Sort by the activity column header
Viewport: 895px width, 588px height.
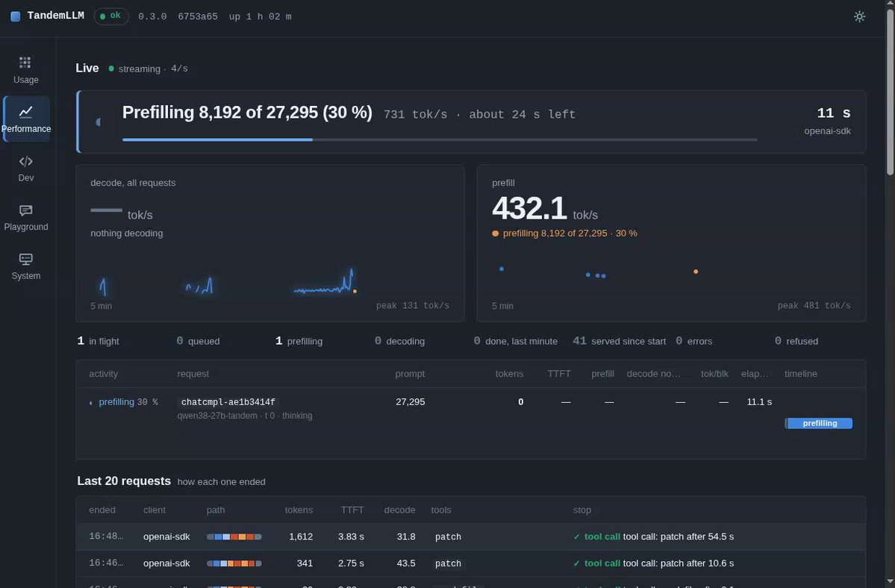pyautogui.click(x=103, y=374)
